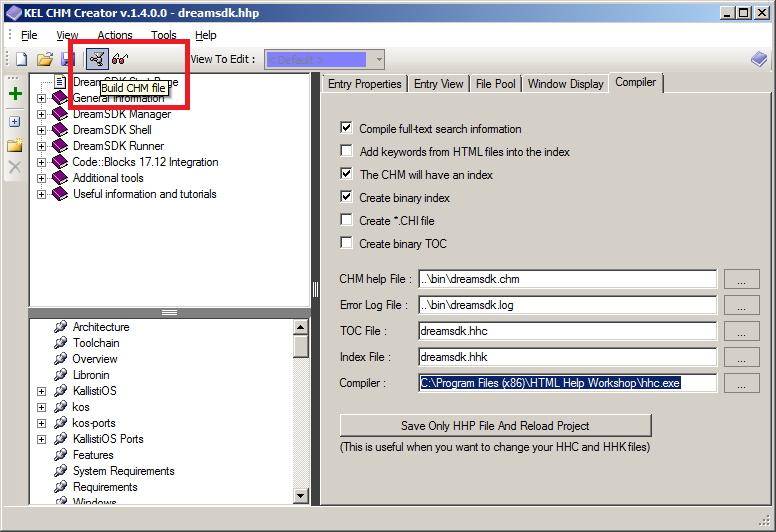The image size is (776, 532).
Task: Switch to the Window Display tab
Action: (x=566, y=84)
